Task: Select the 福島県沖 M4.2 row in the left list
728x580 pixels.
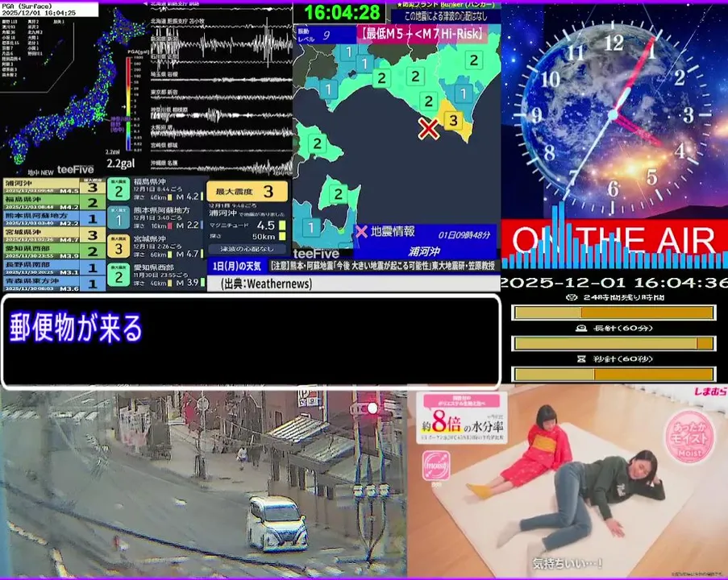Action: (x=54, y=203)
